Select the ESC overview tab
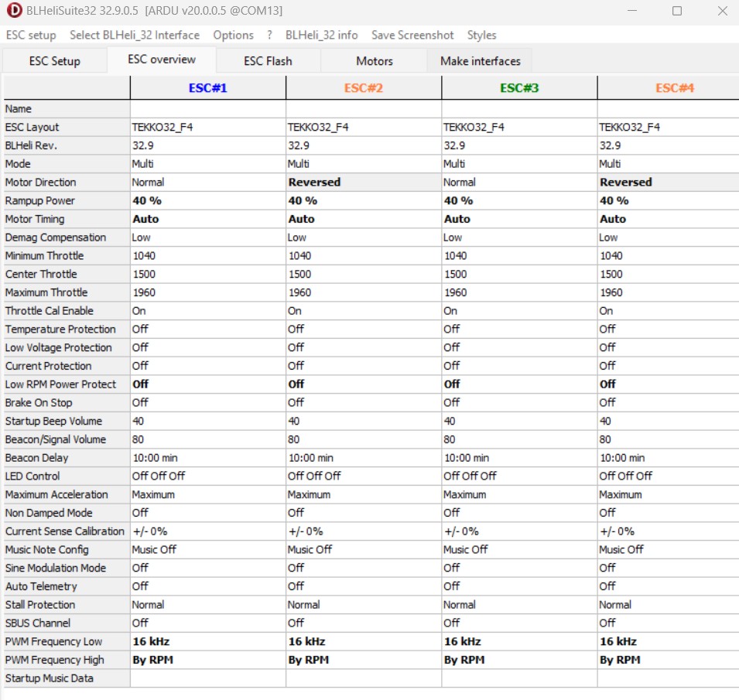This screenshot has width=739, height=700. click(x=162, y=60)
